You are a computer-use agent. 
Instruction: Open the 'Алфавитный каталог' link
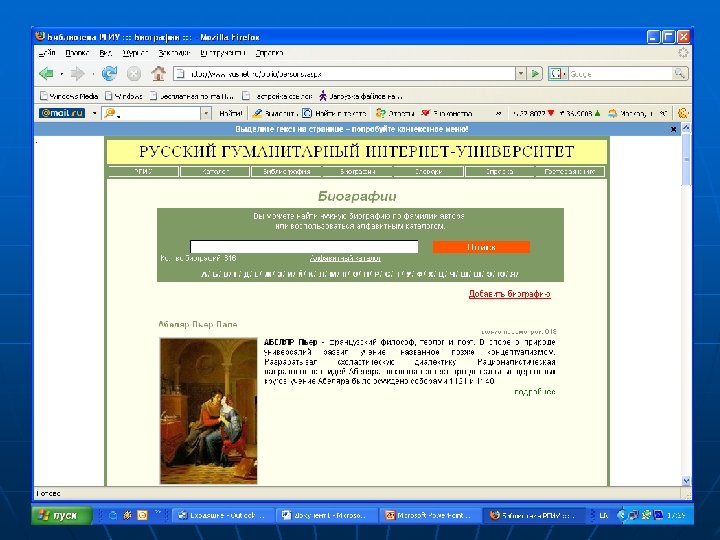[345, 259]
